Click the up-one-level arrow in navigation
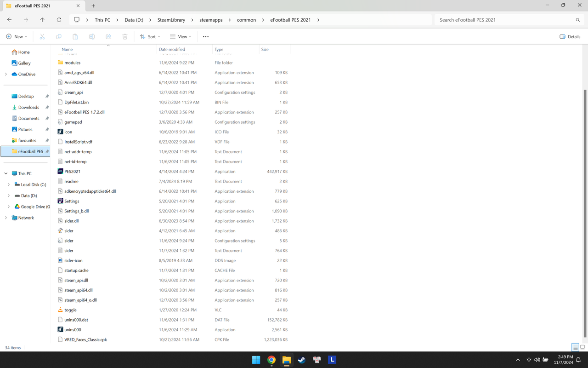The height and width of the screenshot is (368, 588). click(42, 20)
